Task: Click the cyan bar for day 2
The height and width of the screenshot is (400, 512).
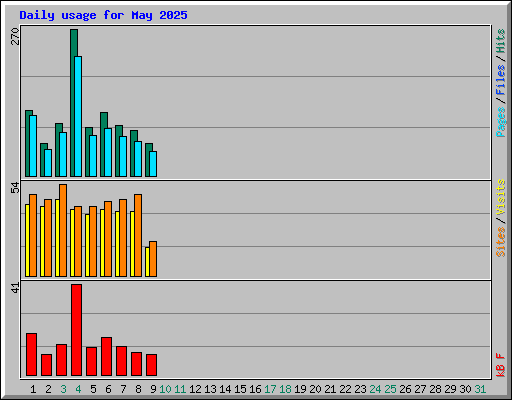Action: coord(48,163)
